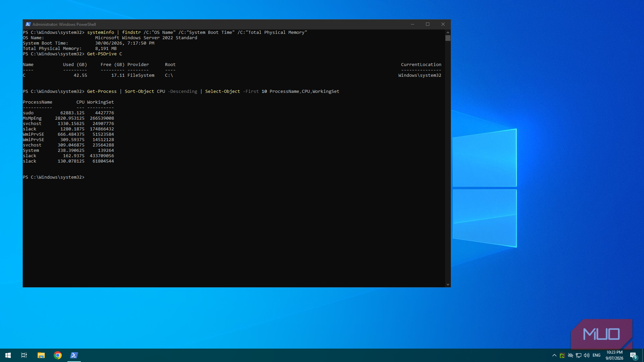This screenshot has height=362, width=644.
Task: Click the 'Select-Object' command word
Action: point(223,92)
